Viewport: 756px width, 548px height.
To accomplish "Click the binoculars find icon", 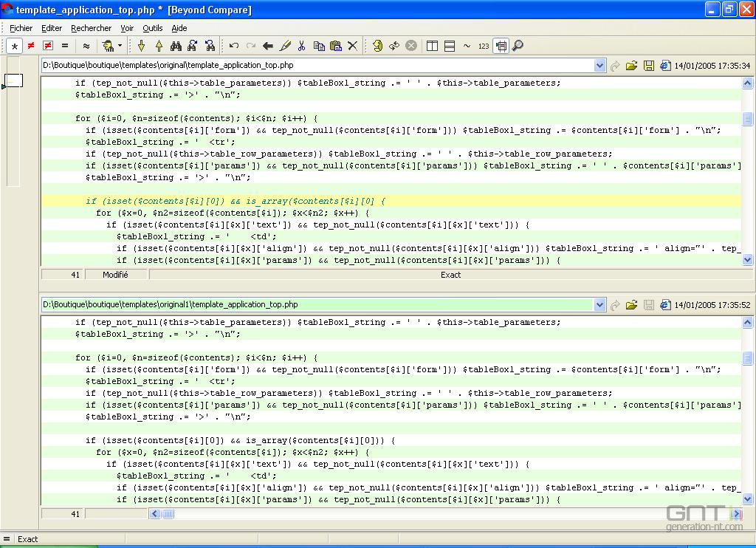I will (176, 46).
